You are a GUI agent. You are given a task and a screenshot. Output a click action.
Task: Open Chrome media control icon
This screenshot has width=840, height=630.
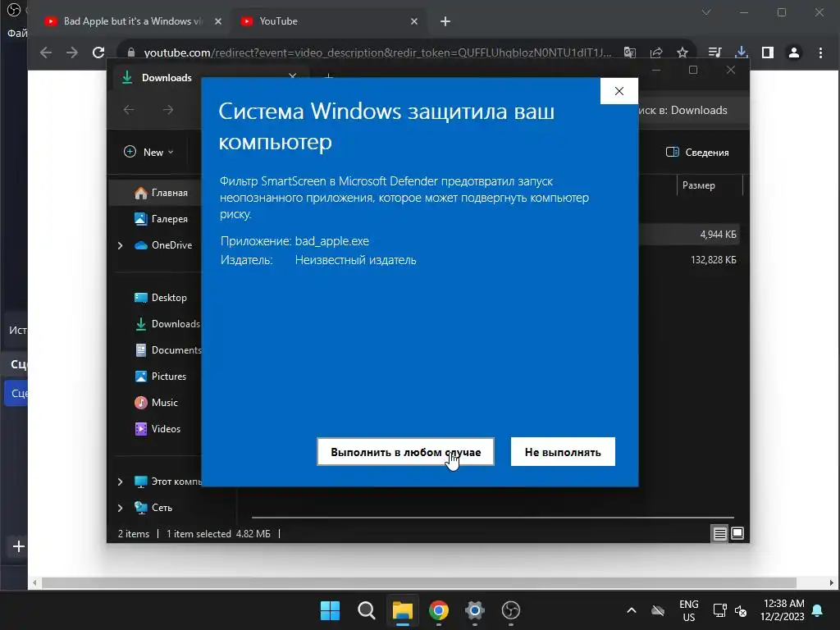[x=714, y=52]
